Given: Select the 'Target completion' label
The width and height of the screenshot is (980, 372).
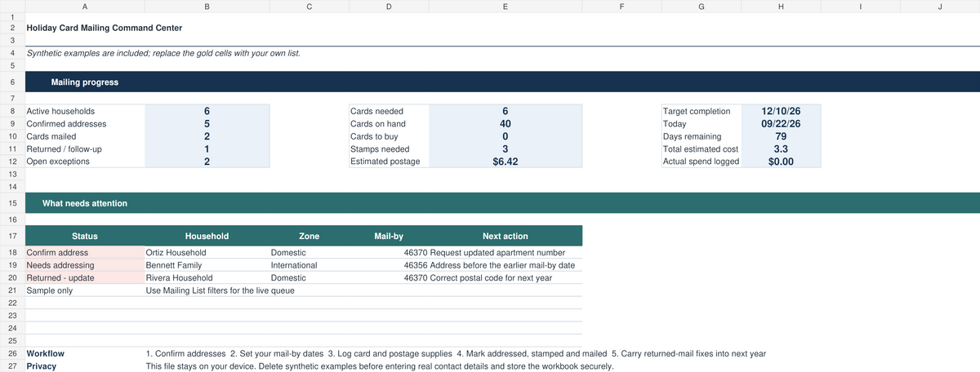Looking at the screenshot, I should [x=702, y=111].
